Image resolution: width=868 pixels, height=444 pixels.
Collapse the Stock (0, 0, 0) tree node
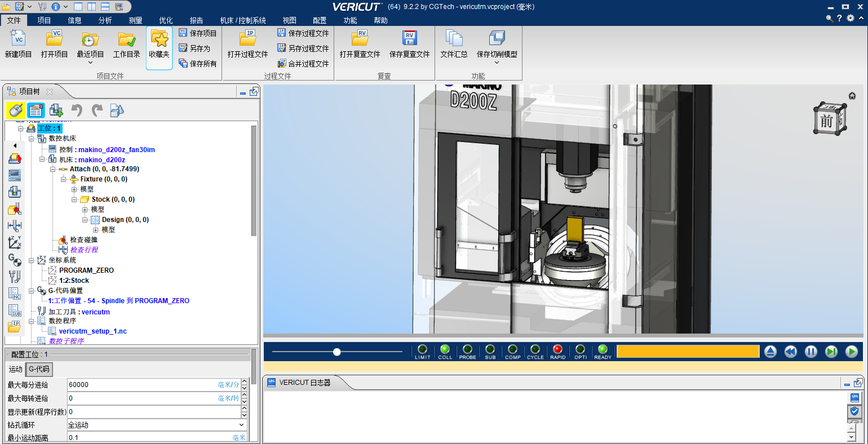point(74,199)
